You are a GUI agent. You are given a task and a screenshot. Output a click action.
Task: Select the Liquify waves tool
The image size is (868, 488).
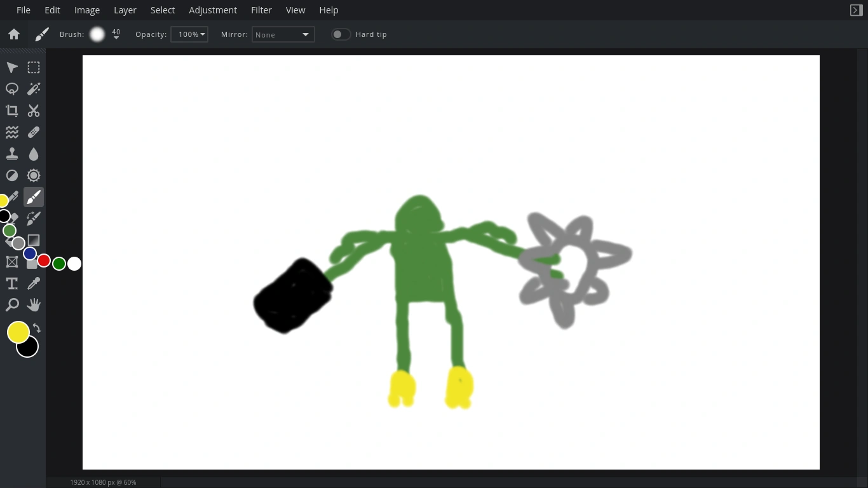tap(12, 132)
